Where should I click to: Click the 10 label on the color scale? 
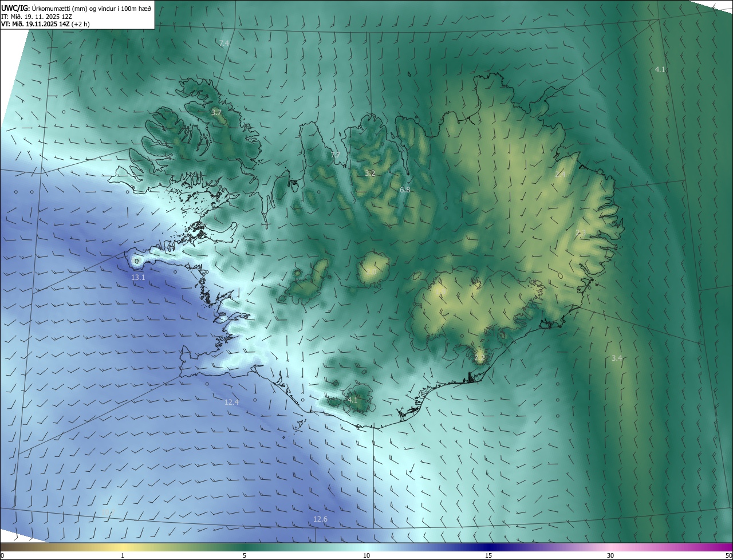point(366,555)
